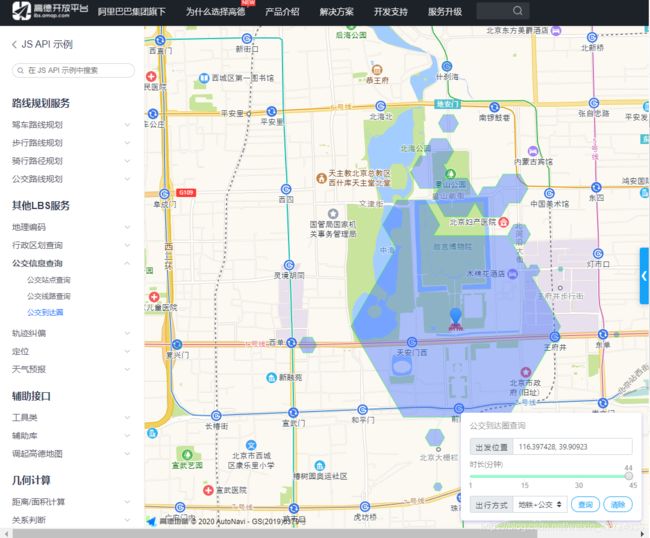
Task: Click the top navigation search box
Action: [x=502, y=10]
